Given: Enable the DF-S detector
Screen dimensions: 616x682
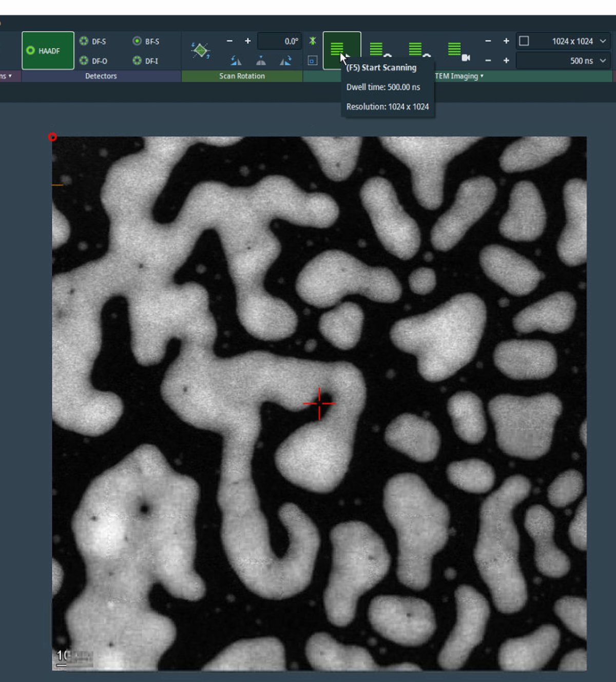Looking at the screenshot, I should (x=85, y=42).
